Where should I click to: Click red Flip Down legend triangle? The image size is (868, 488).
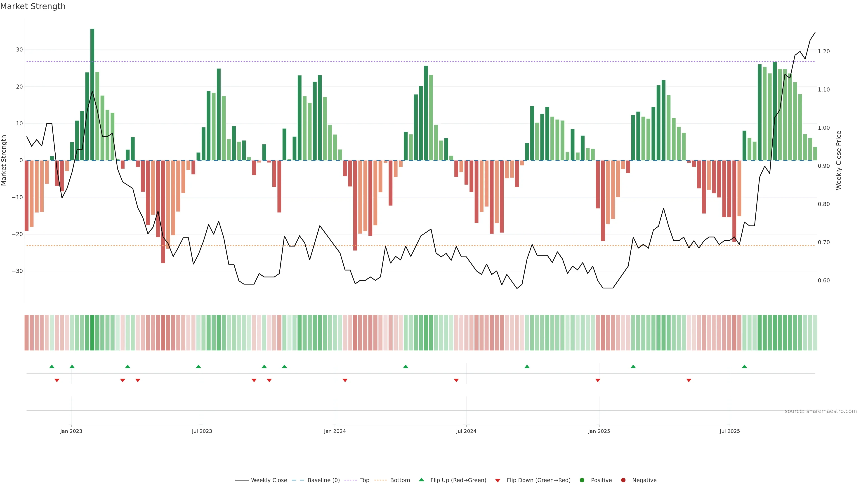click(x=498, y=480)
